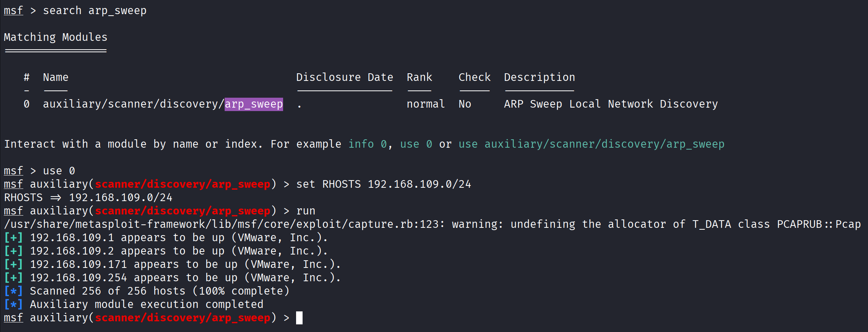868x332 pixels.
Task: Click the '#' column header
Action: [26, 77]
